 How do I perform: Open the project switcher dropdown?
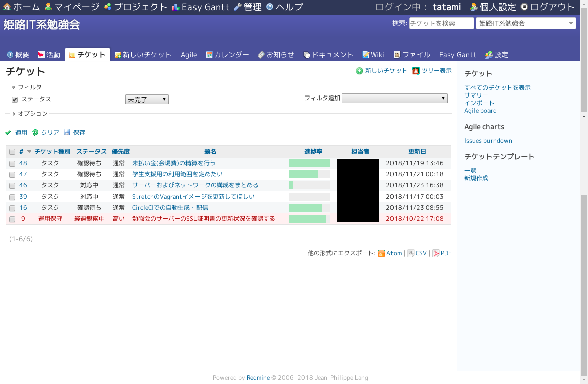[526, 23]
